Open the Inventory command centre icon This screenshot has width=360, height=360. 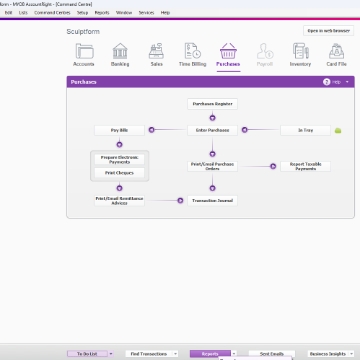300,51
